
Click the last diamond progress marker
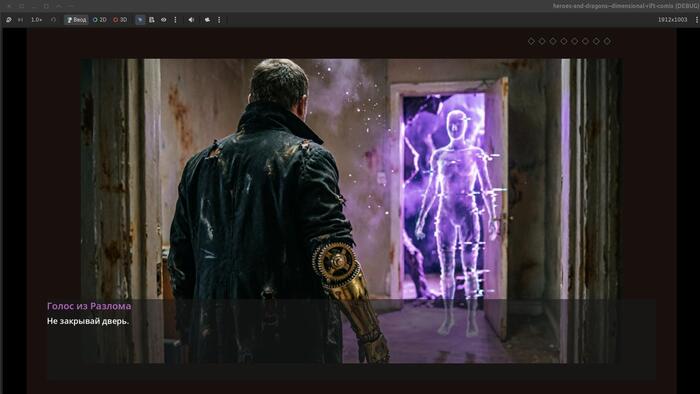(x=607, y=41)
